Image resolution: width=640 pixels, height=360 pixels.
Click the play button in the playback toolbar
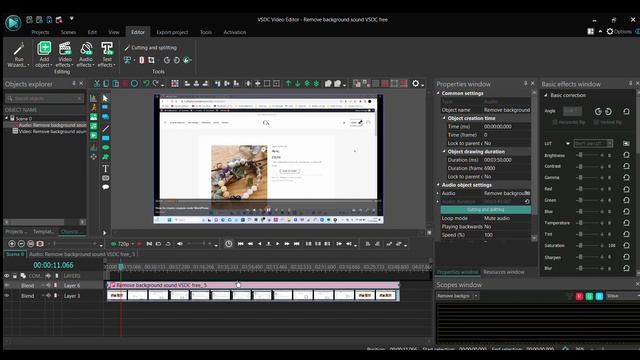(278, 244)
